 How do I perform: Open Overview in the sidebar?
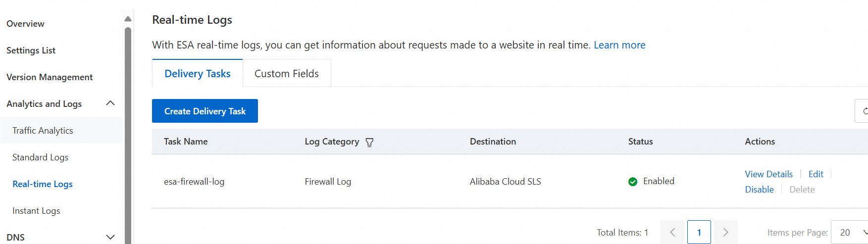point(25,24)
